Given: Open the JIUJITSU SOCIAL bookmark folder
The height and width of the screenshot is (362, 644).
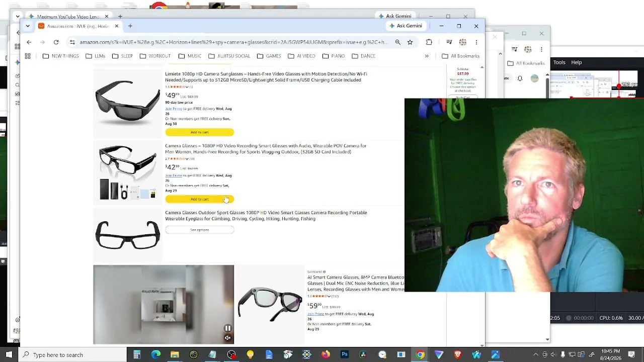Looking at the screenshot, I should click(x=229, y=56).
